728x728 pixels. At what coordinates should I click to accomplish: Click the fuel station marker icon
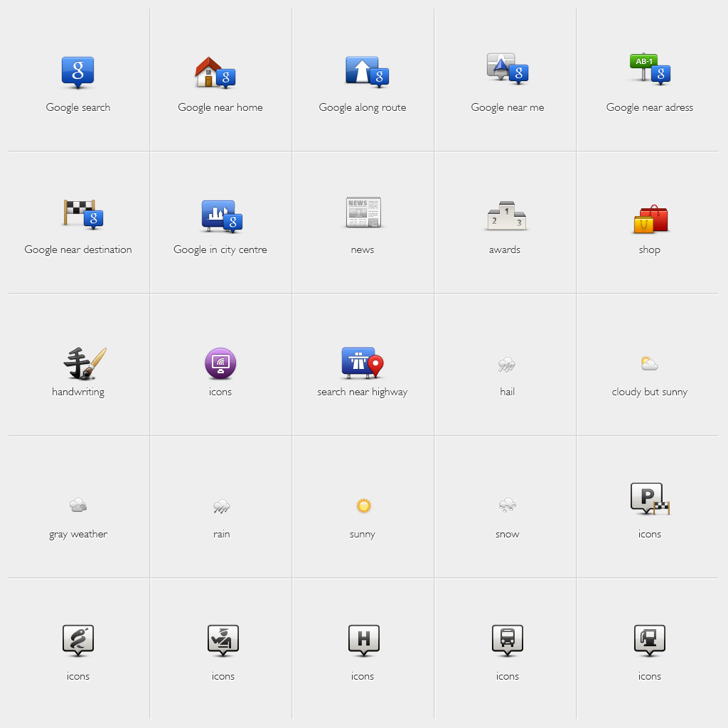pyautogui.click(x=649, y=640)
